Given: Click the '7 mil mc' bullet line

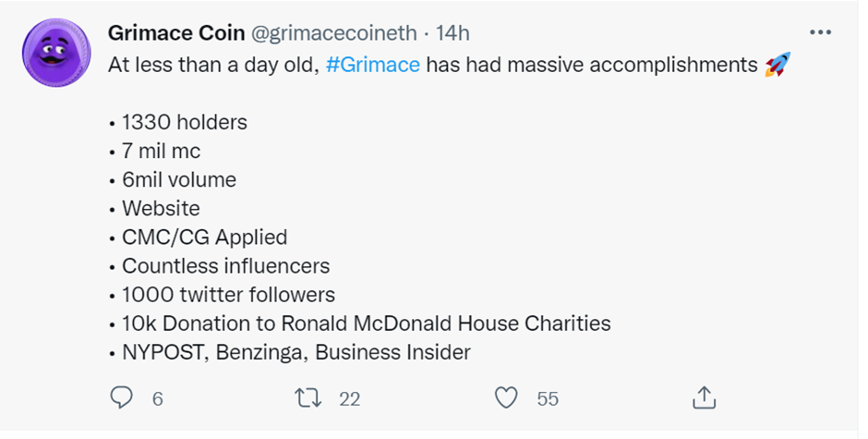Looking at the screenshot, I should [155, 151].
